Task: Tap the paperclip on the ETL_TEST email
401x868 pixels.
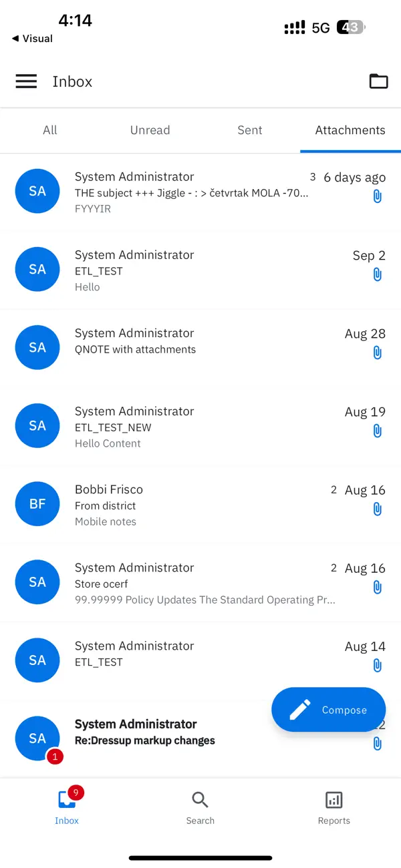Action: pyautogui.click(x=377, y=274)
